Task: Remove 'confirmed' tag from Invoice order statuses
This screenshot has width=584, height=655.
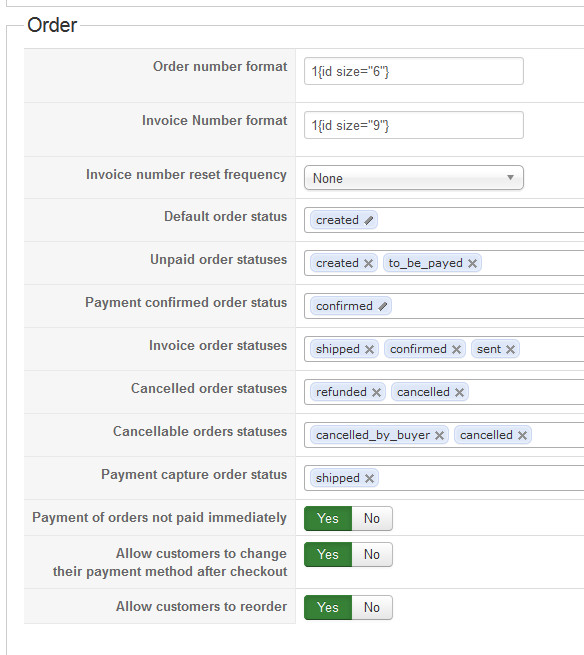Action: pos(456,350)
